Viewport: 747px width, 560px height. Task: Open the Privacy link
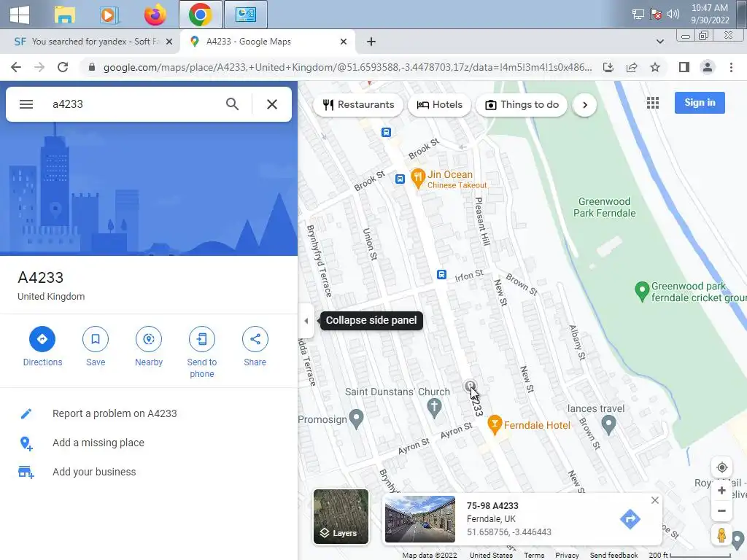[x=567, y=555]
